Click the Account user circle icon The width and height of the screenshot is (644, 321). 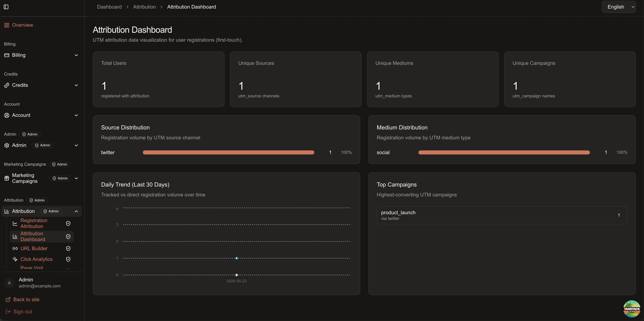click(7, 115)
